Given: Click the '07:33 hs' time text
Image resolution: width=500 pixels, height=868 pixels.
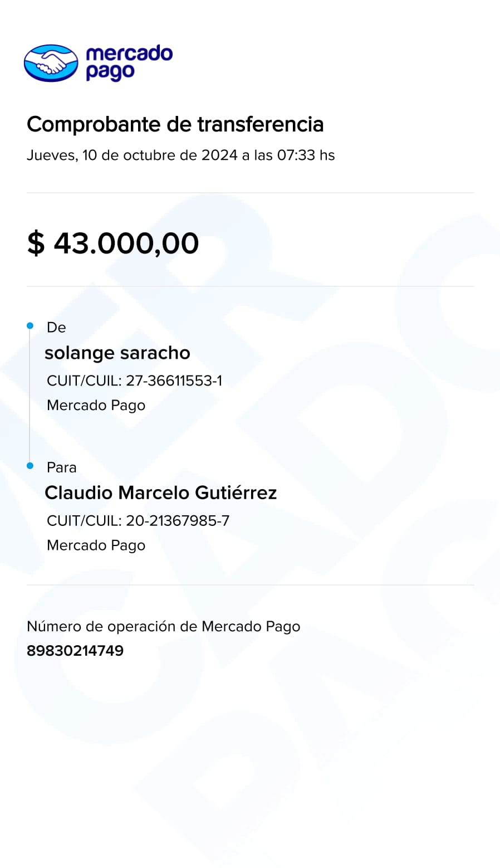Looking at the screenshot, I should click(x=306, y=155).
